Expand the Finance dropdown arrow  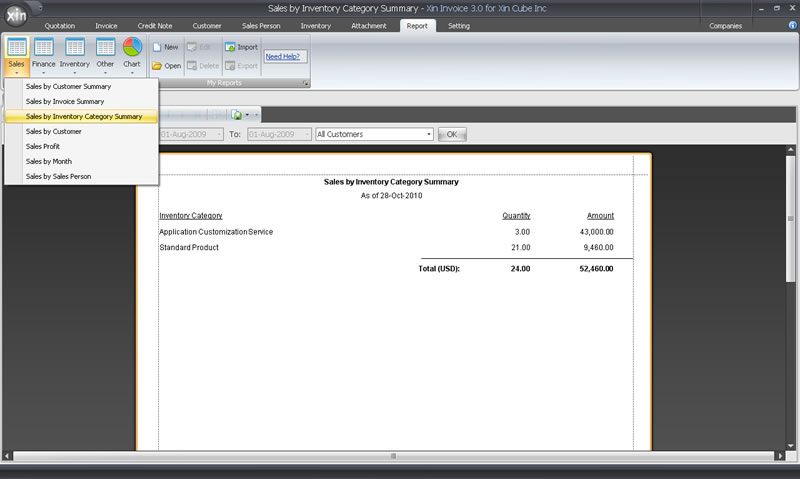click(43, 73)
